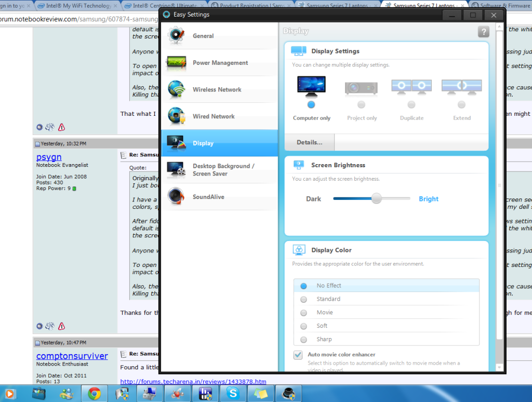Click the report post warning icon under psygn

tap(61, 326)
